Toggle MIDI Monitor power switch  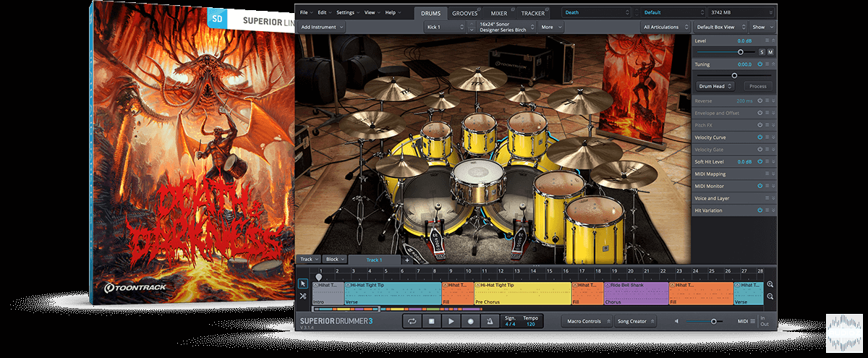[760, 186]
